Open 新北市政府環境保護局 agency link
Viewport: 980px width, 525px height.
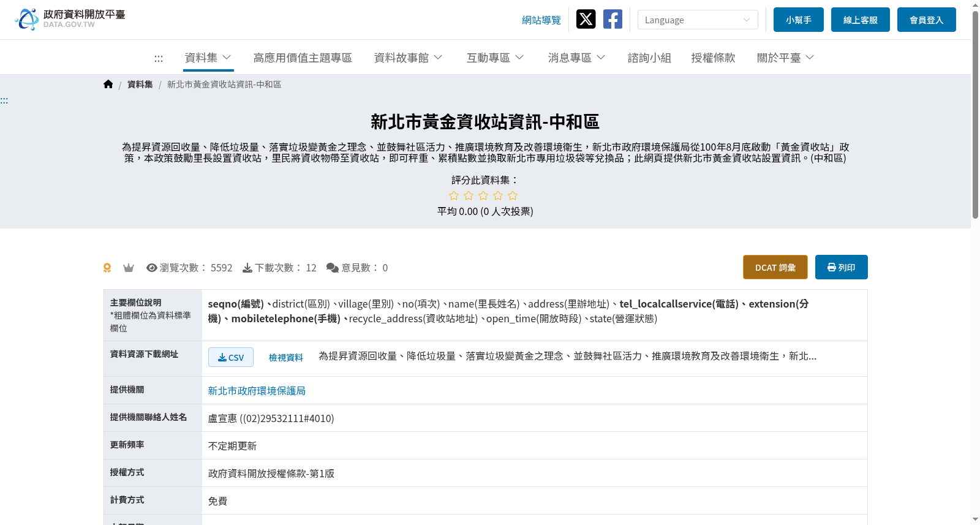pos(257,391)
